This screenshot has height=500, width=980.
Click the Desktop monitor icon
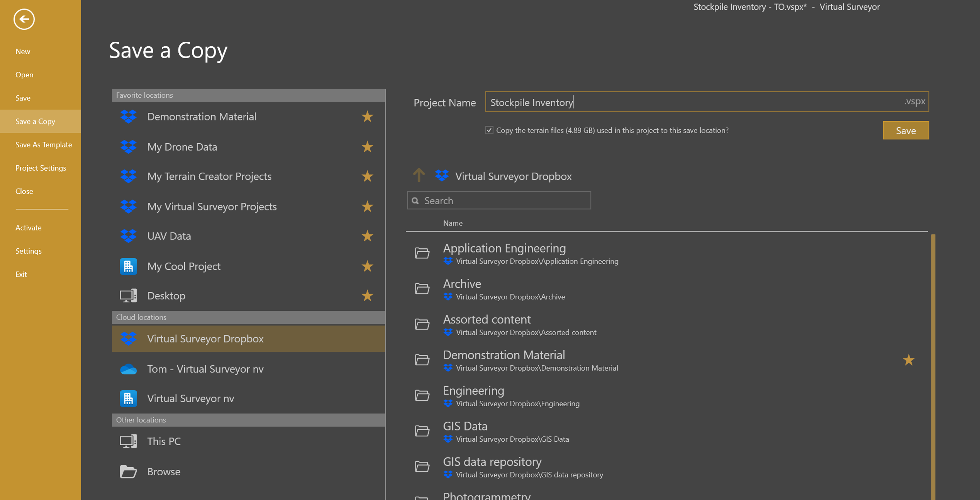[x=128, y=296]
